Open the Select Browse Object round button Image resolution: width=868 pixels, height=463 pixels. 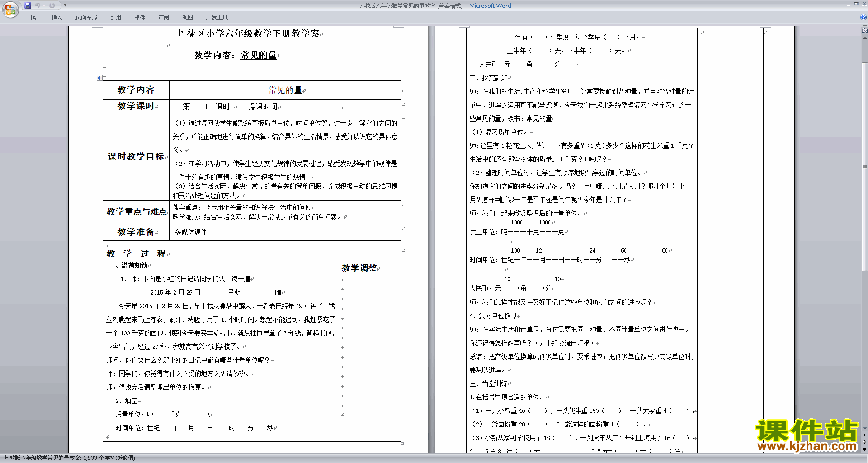pos(865,442)
